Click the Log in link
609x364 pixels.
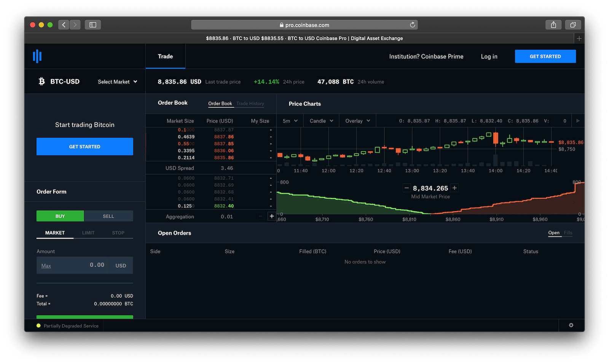coord(489,56)
